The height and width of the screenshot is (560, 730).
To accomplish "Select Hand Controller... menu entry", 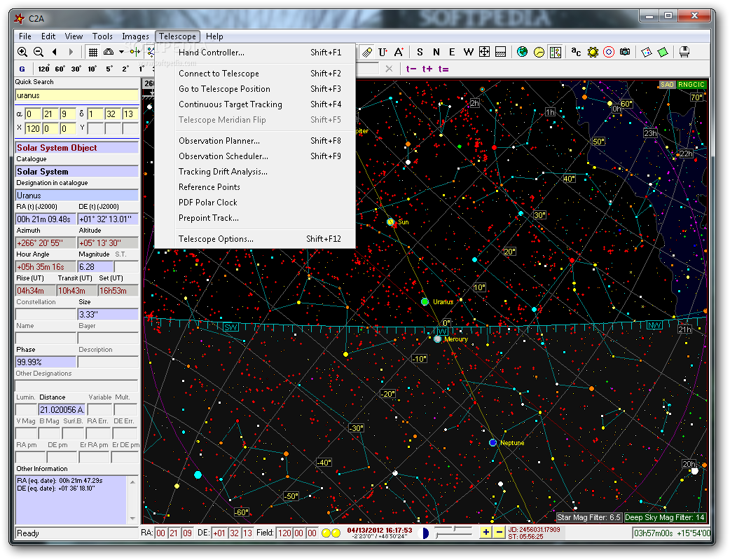I will [x=255, y=53].
